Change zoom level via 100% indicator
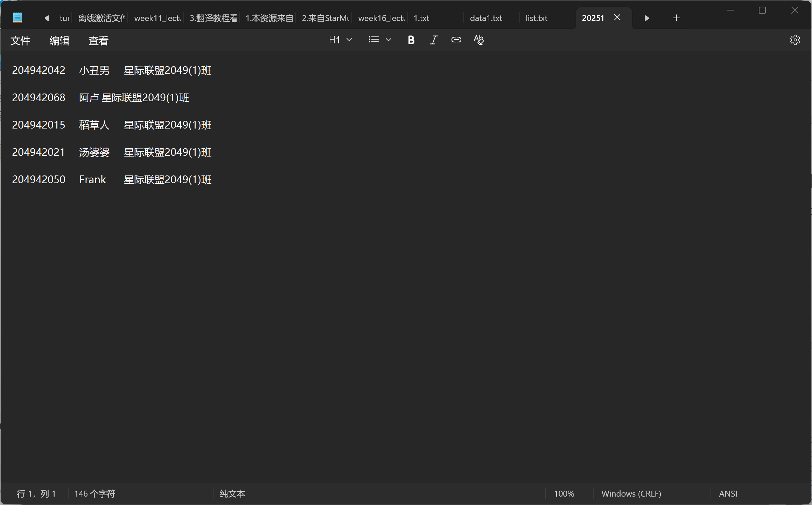This screenshot has height=505, width=812. [564, 493]
